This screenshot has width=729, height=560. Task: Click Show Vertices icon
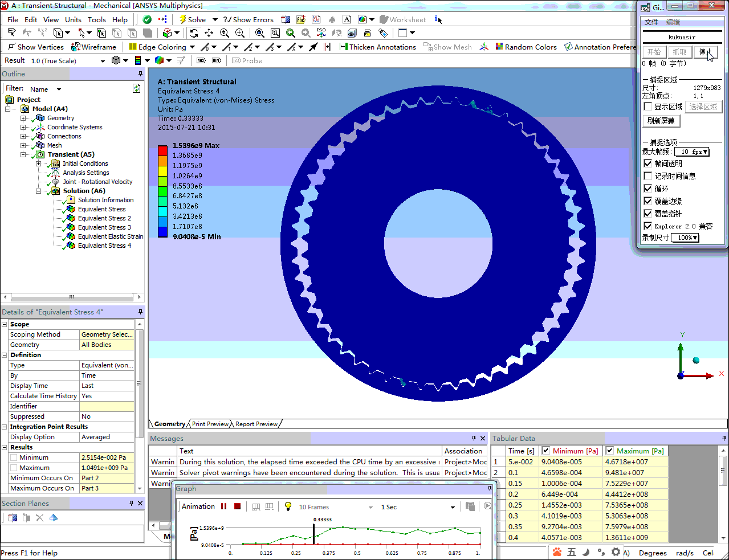tap(11, 47)
